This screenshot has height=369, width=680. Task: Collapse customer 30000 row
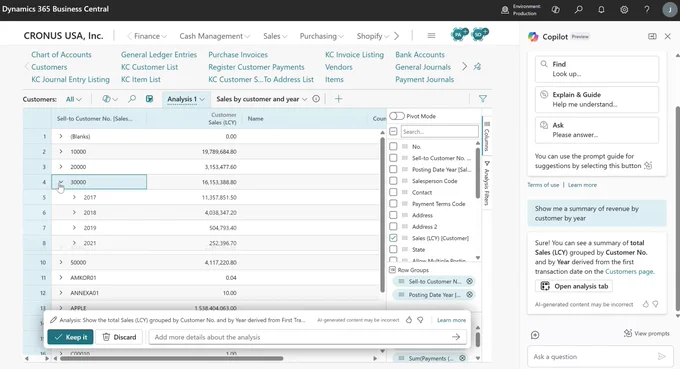pos(61,182)
